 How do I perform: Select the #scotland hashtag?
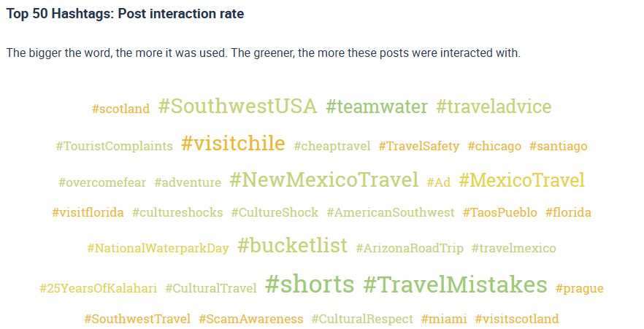coord(120,109)
